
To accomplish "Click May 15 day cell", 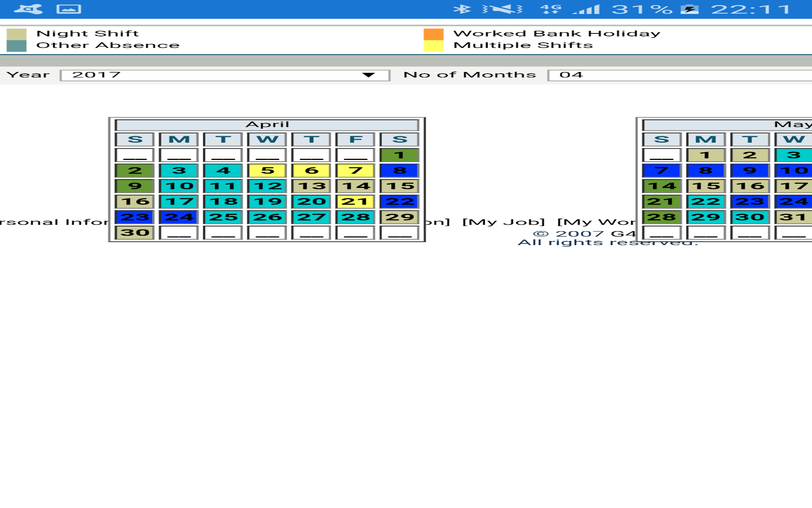I will [705, 186].
